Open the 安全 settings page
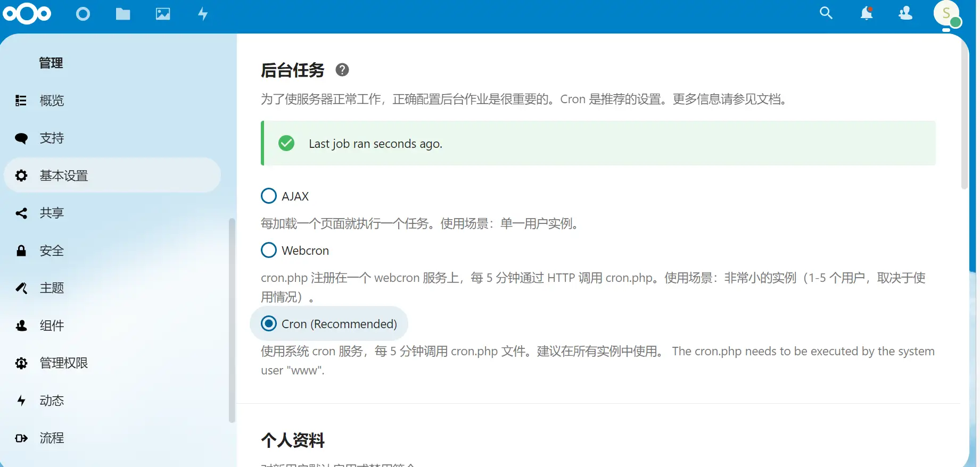 point(52,251)
